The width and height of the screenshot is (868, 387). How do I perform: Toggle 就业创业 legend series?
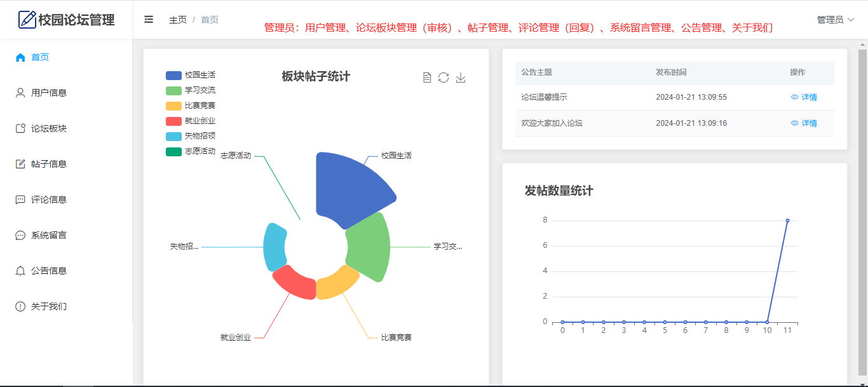tap(191, 121)
